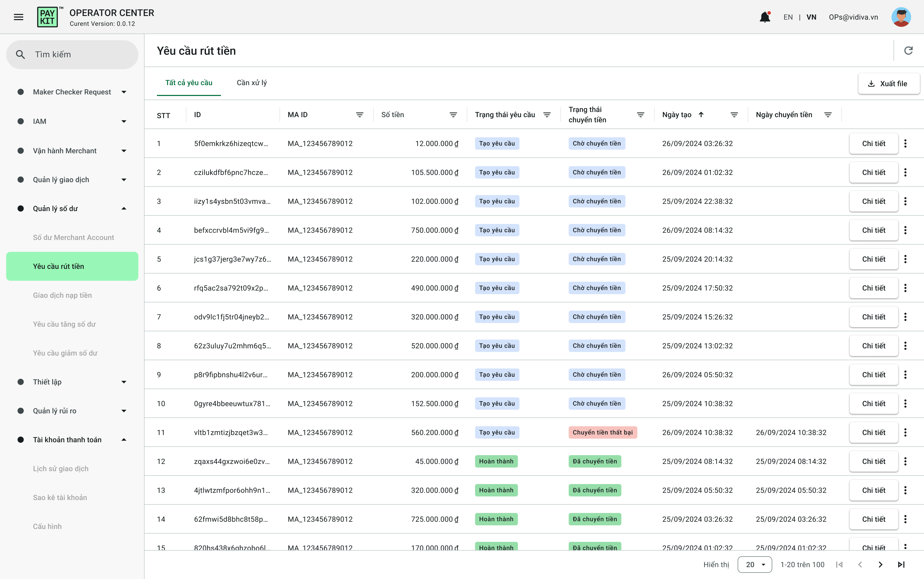This screenshot has height=579, width=924.
Task: Click Chi tiết button for row 5
Action: point(873,259)
